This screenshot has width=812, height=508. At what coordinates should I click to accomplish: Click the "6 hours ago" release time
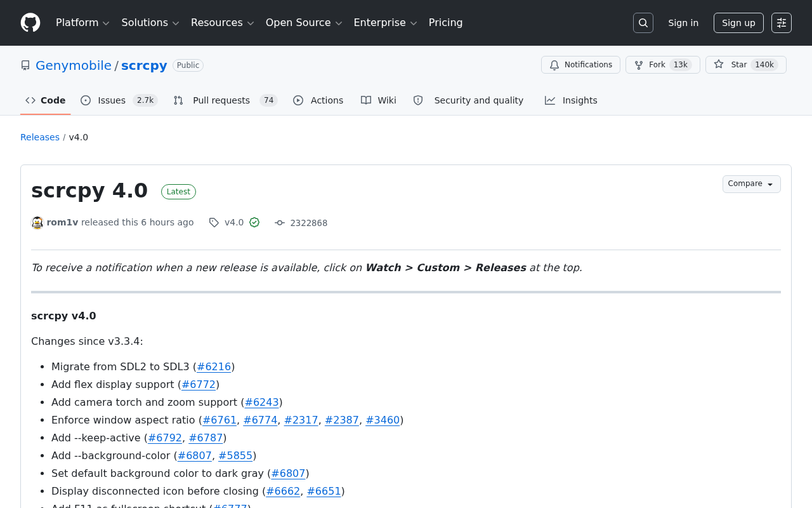[167, 222]
